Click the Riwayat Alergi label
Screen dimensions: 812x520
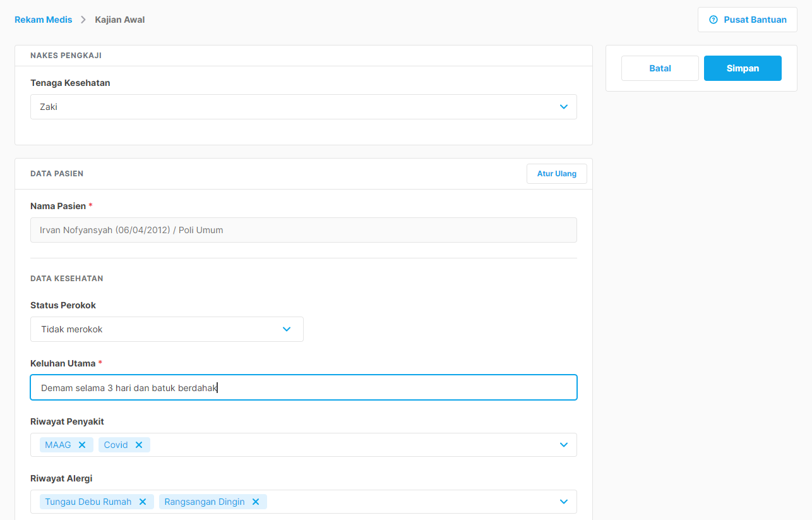point(61,478)
